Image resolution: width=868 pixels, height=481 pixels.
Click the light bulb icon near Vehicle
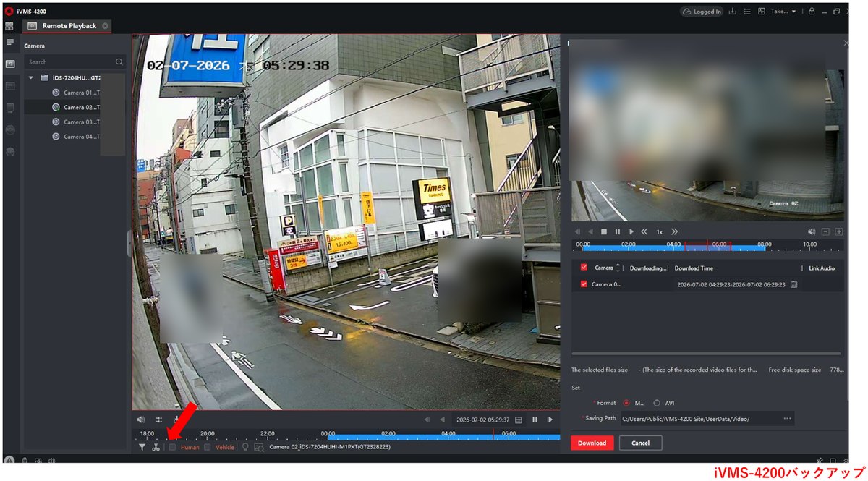pyautogui.click(x=245, y=448)
